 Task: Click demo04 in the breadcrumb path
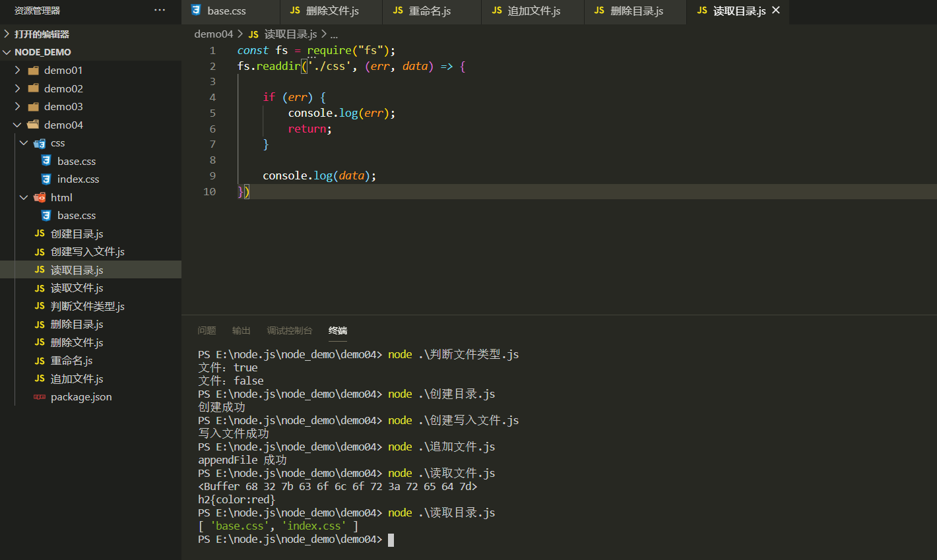tap(214, 34)
